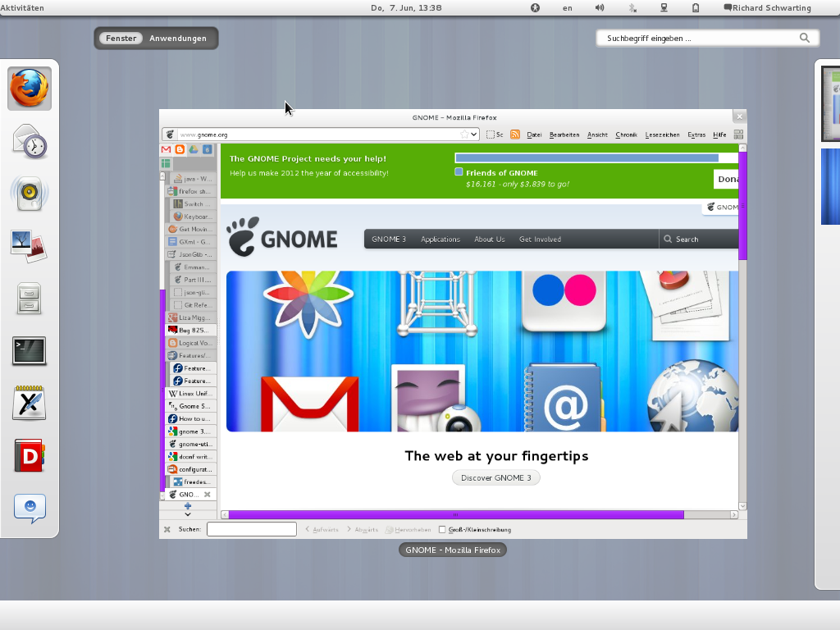
Task: Switch to the Bug 825... tab
Action: (x=190, y=330)
